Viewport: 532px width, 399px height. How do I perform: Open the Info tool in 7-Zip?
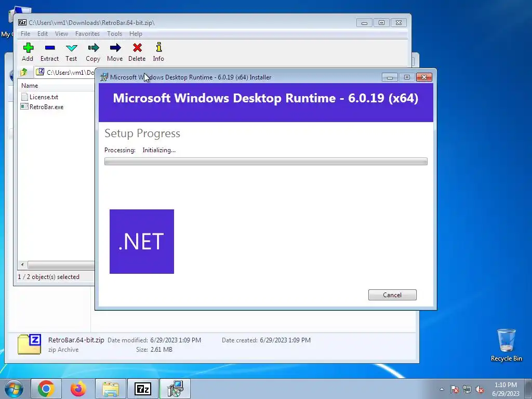click(x=158, y=47)
